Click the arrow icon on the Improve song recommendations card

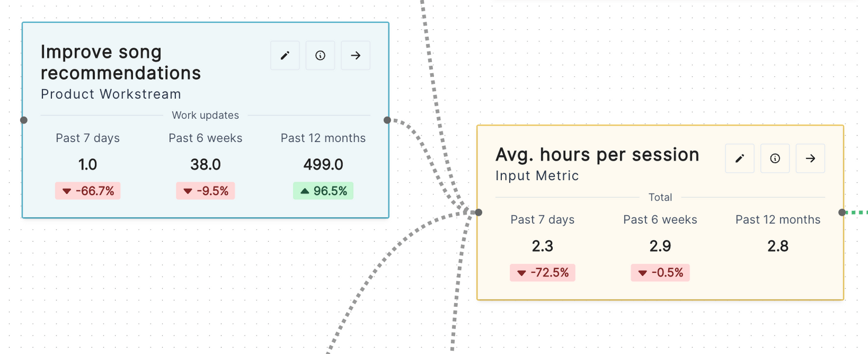point(355,55)
